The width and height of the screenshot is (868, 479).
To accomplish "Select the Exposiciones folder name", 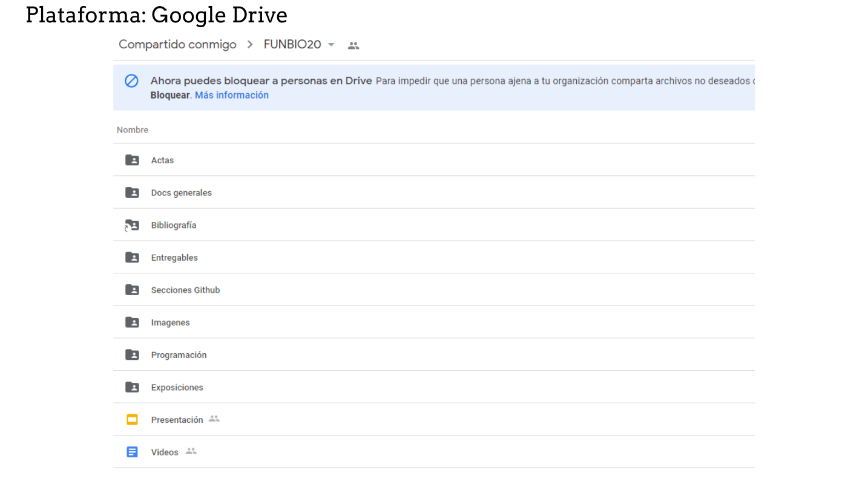I will pyautogui.click(x=177, y=388).
